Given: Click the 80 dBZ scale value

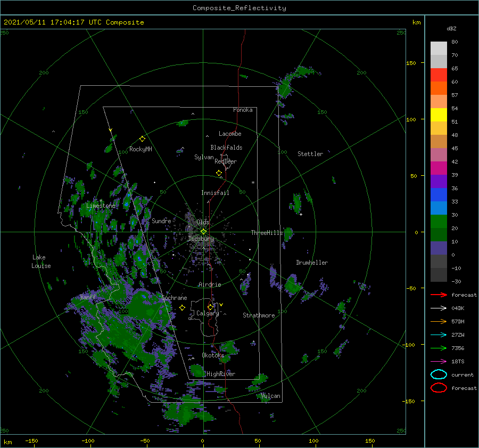Looking at the screenshot, I should point(455,42).
